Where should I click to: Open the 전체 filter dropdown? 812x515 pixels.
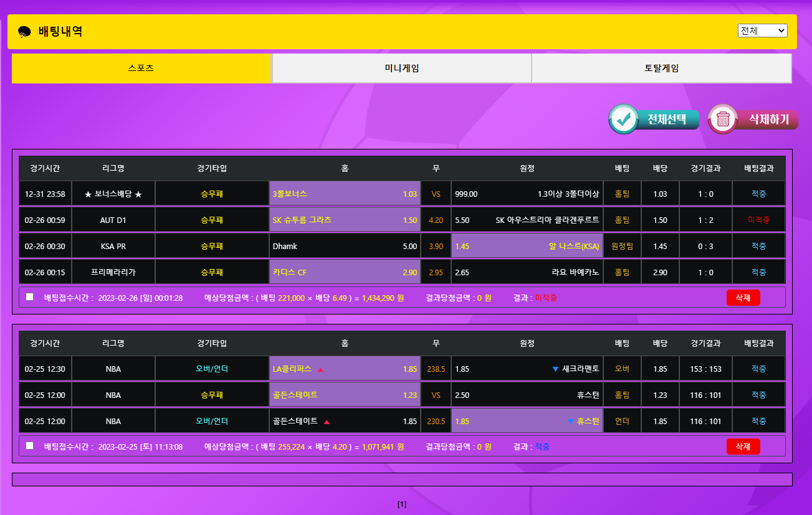[x=762, y=31]
